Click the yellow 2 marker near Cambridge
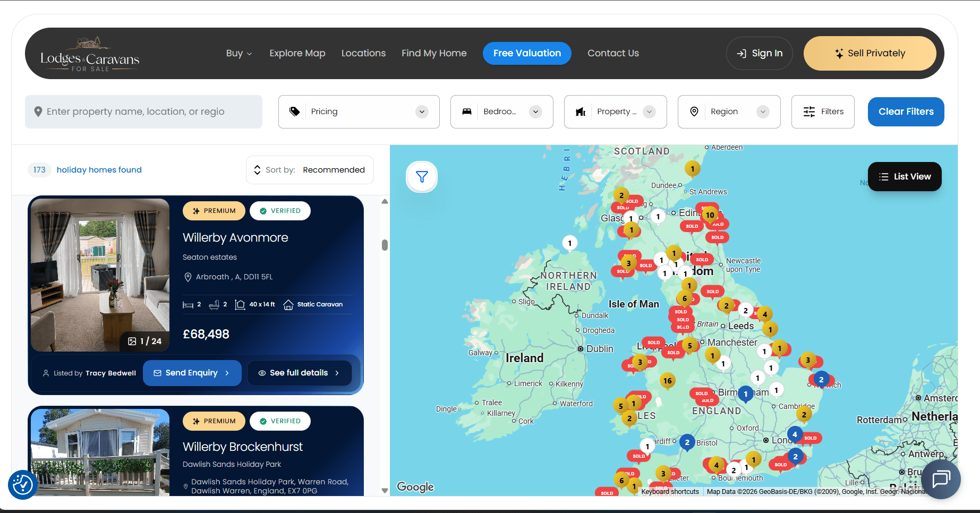 tap(804, 415)
